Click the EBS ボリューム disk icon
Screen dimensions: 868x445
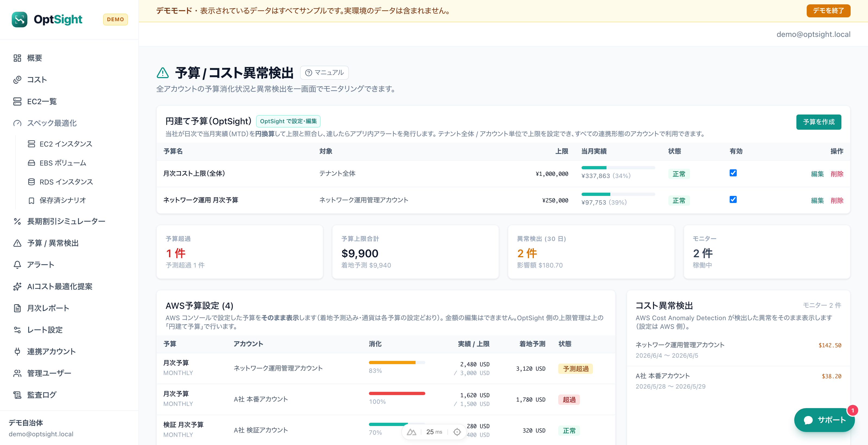click(31, 163)
